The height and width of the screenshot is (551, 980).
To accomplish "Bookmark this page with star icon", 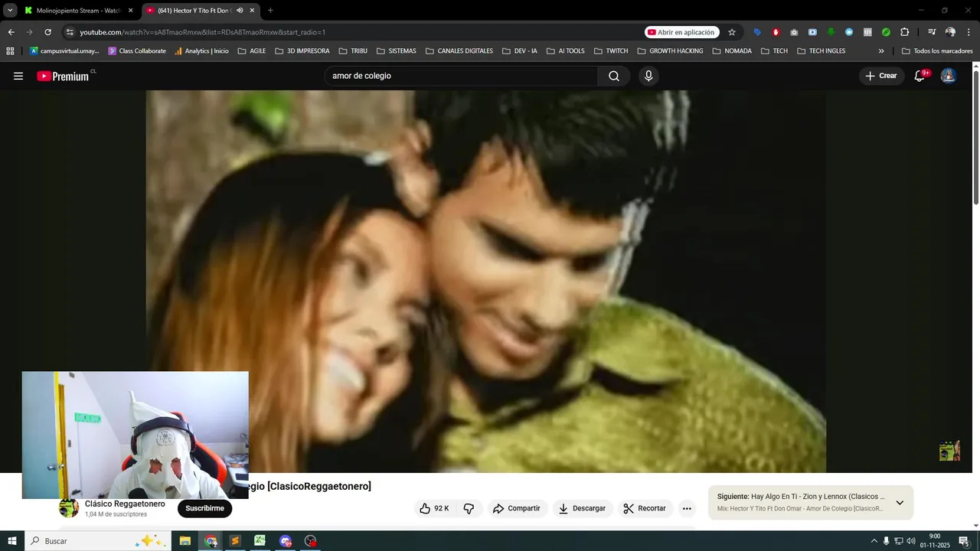I will (x=732, y=32).
